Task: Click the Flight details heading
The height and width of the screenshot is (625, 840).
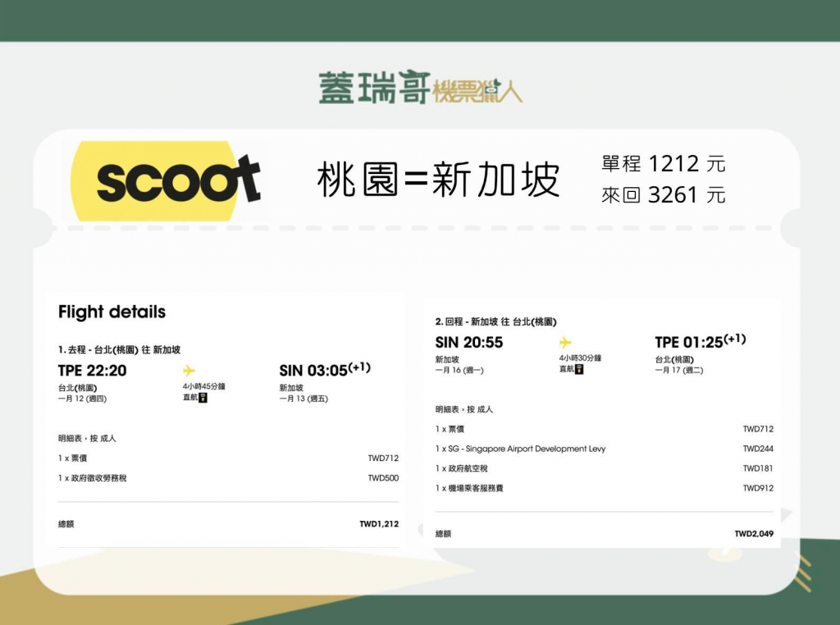Action: tap(112, 312)
